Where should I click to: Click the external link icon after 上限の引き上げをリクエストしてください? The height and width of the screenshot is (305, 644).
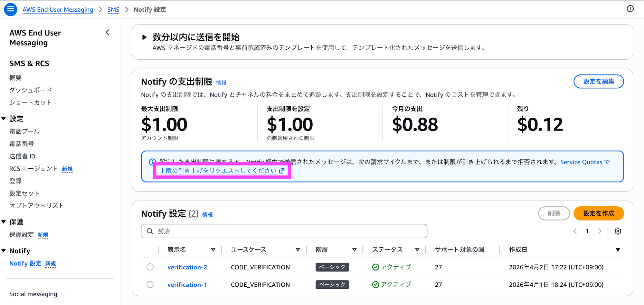(x=282, y=171)
